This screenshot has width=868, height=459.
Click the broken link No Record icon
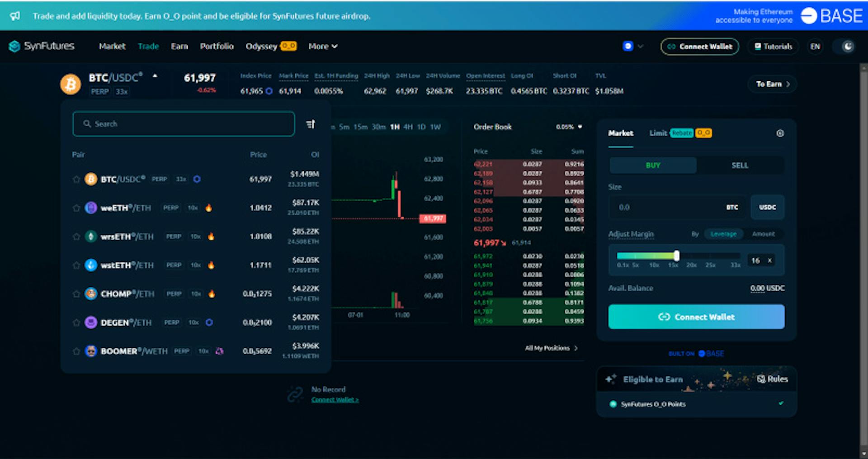(x=296, y=394)
